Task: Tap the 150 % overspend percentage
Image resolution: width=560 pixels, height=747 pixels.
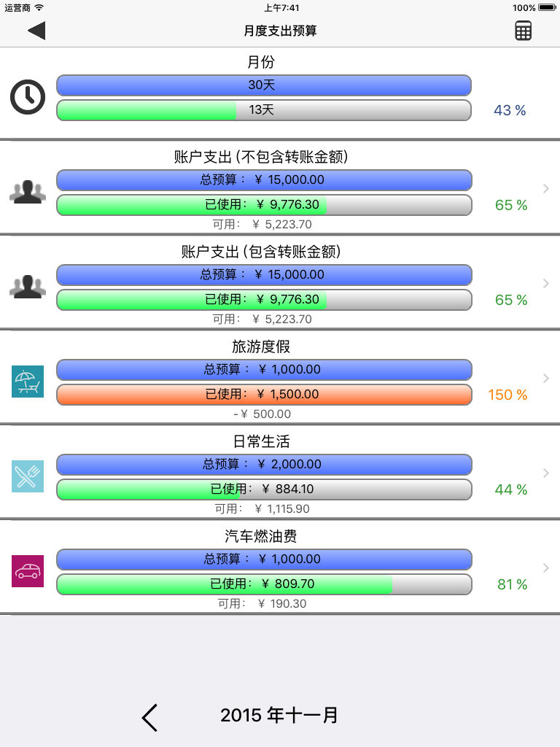Action: tap(507, 395)
